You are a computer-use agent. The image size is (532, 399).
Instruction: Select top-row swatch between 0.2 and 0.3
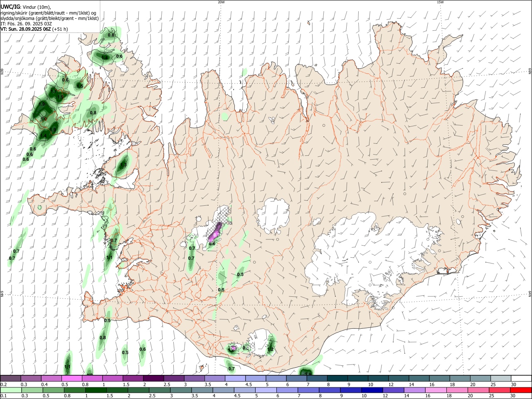11,379
